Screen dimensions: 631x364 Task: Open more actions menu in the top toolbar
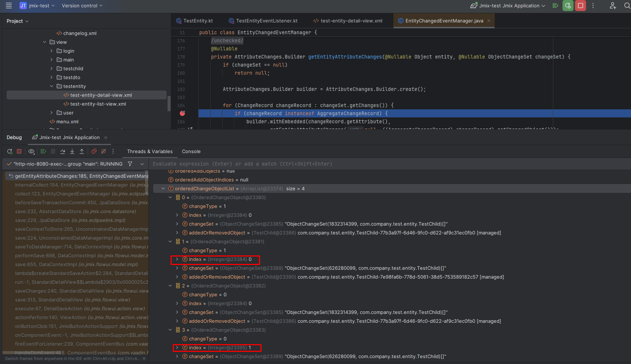[593, 6]
